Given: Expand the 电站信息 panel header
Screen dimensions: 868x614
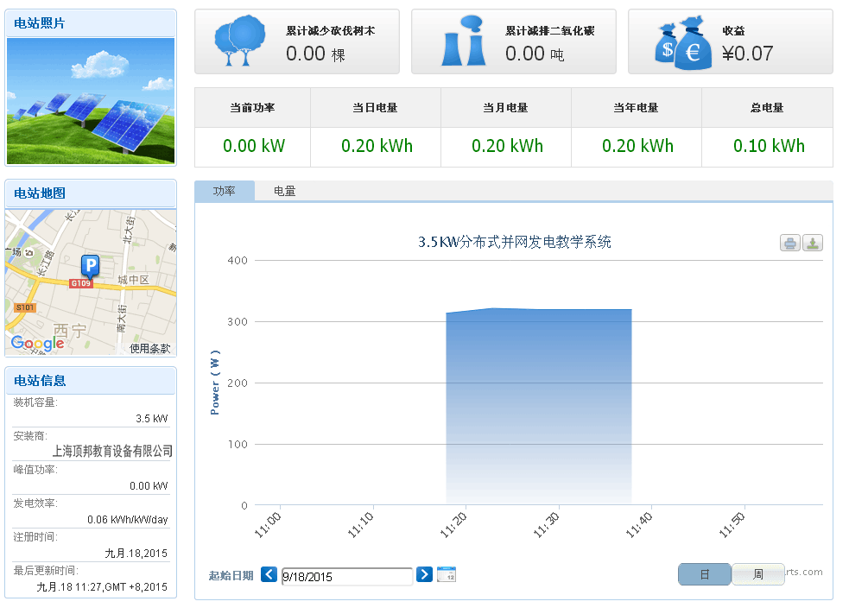Looking at the screenshot, I should [90, 381].
